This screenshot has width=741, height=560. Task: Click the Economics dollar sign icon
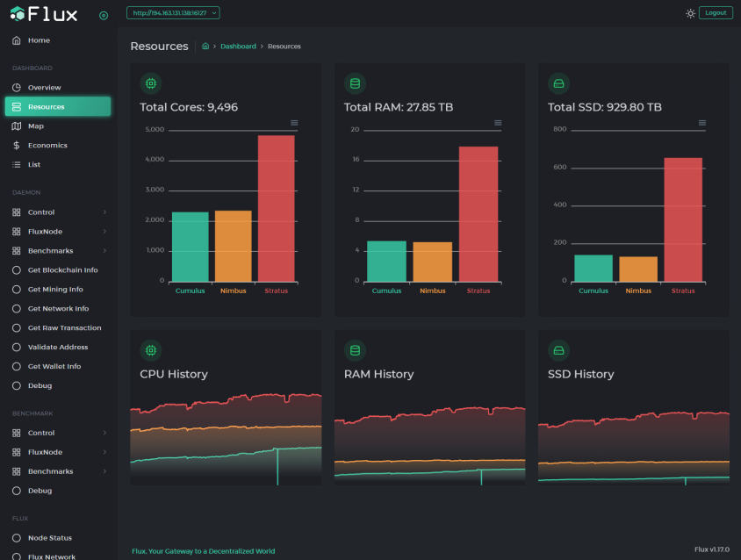(x=17, y=145)
